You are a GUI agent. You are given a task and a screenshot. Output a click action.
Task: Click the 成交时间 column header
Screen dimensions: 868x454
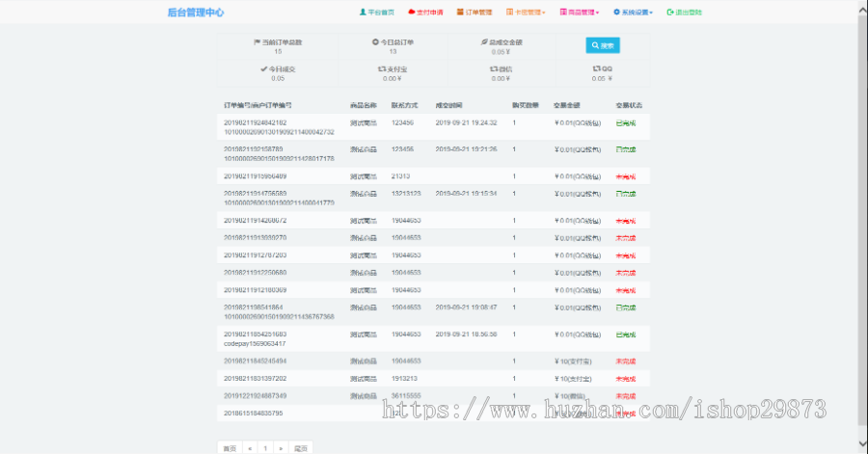pos(448,105)
